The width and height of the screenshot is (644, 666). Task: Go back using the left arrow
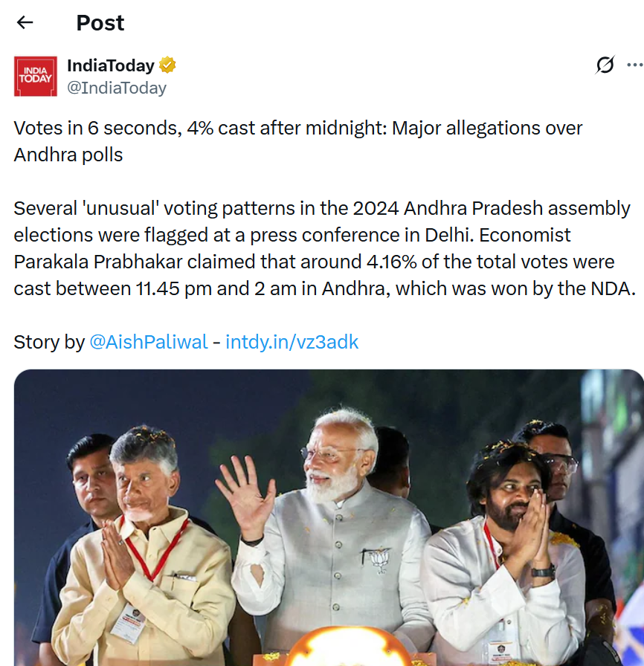[25, 22]
